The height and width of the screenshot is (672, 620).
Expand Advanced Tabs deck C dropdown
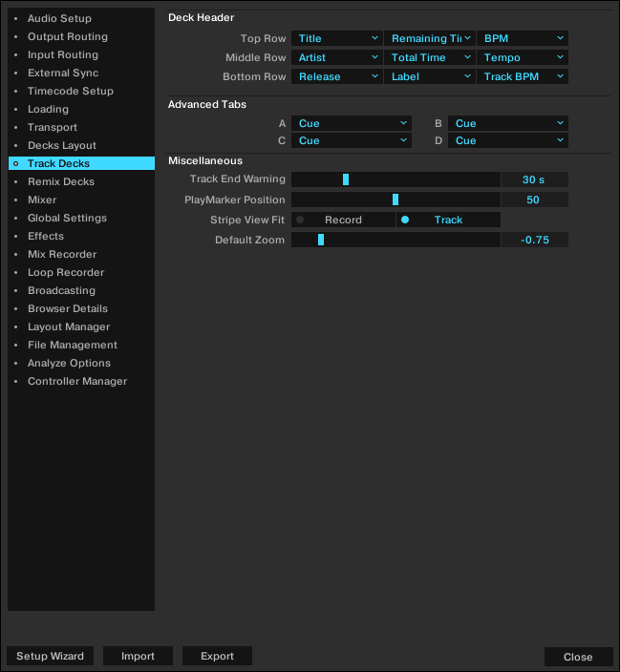[352, 140]
